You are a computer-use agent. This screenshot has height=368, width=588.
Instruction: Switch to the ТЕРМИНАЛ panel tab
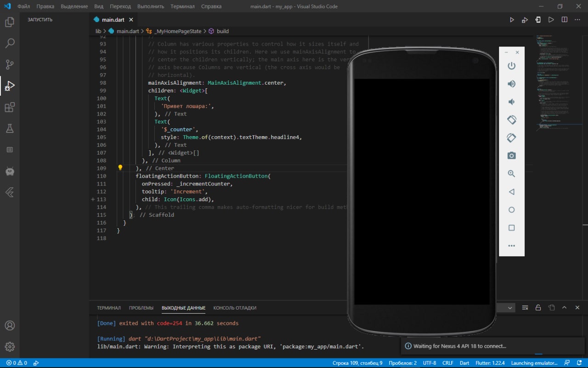(109, 308)
